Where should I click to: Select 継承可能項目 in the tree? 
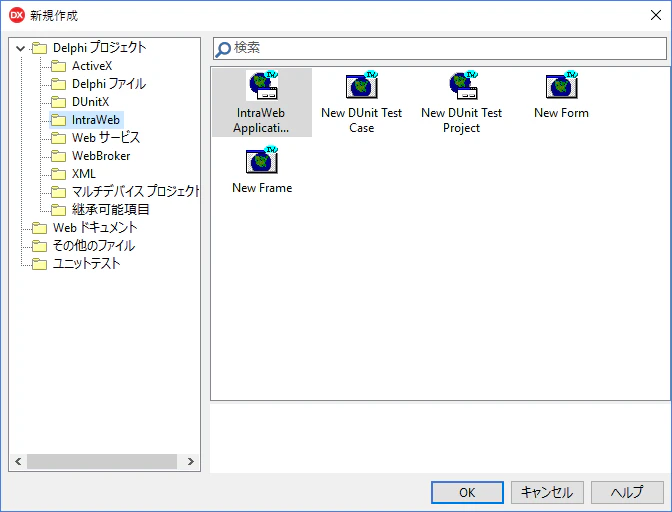[x=111, y=210]
